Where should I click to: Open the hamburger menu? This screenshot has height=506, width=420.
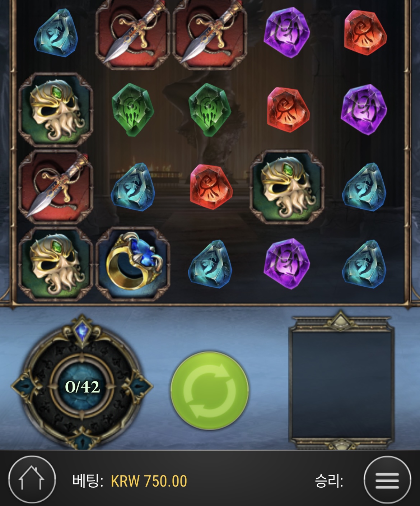tap(387, 480)
